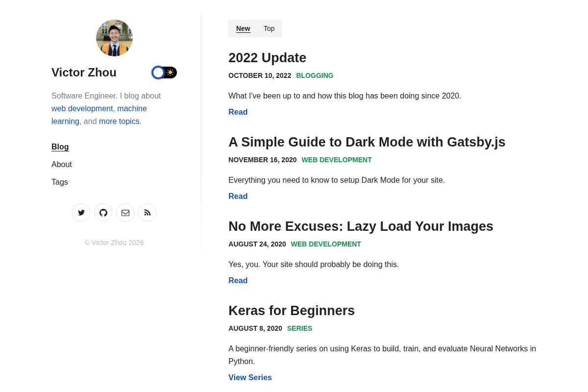Click the 2022 Update summary text
Viewport: 588px width, 392px height.
click(x=344, y=96)
